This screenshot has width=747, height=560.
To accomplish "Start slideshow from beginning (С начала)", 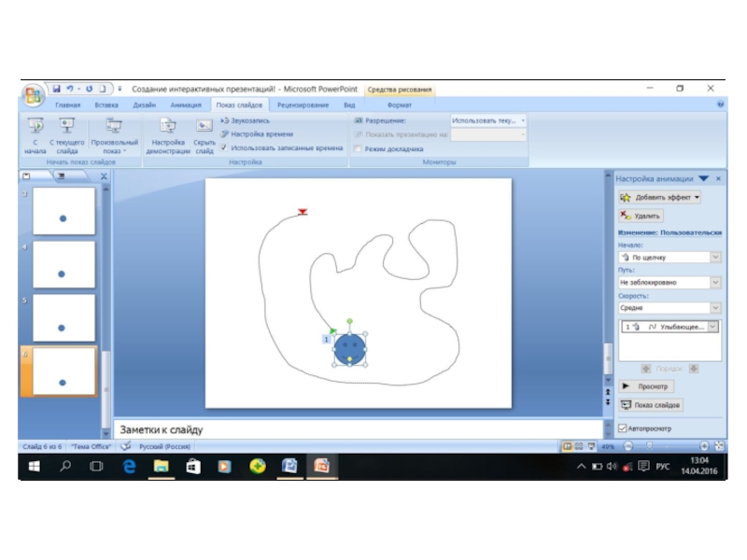I will pyautogui.click(x=35, y=128).
